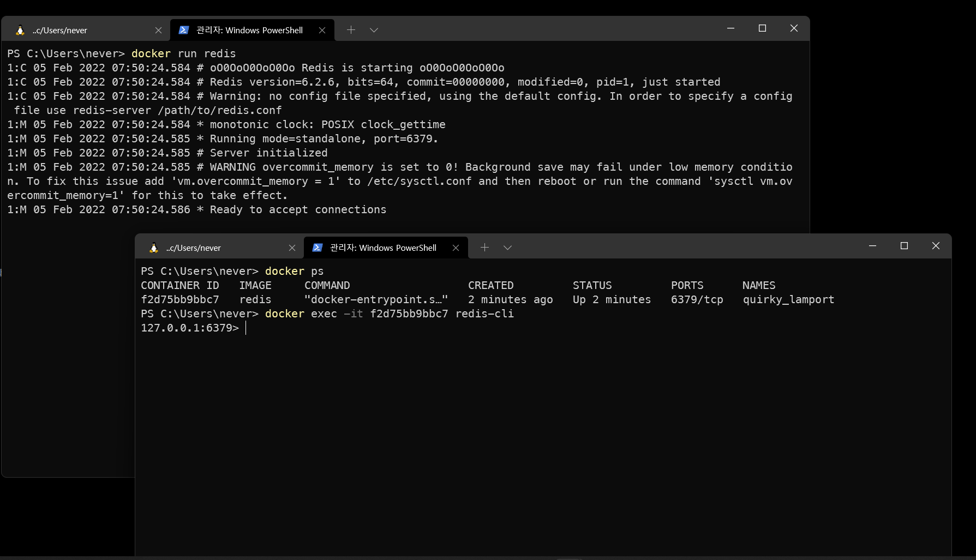Click the IMAGE column header
976x560 pixels.
pyautogui.click(x=255, y=285)
